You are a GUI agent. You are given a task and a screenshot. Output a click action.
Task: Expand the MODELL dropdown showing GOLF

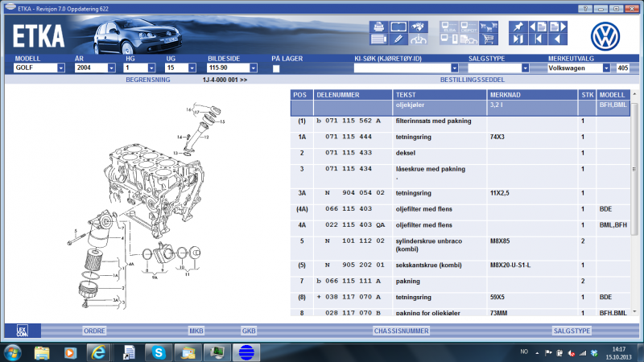click(60, 68)
